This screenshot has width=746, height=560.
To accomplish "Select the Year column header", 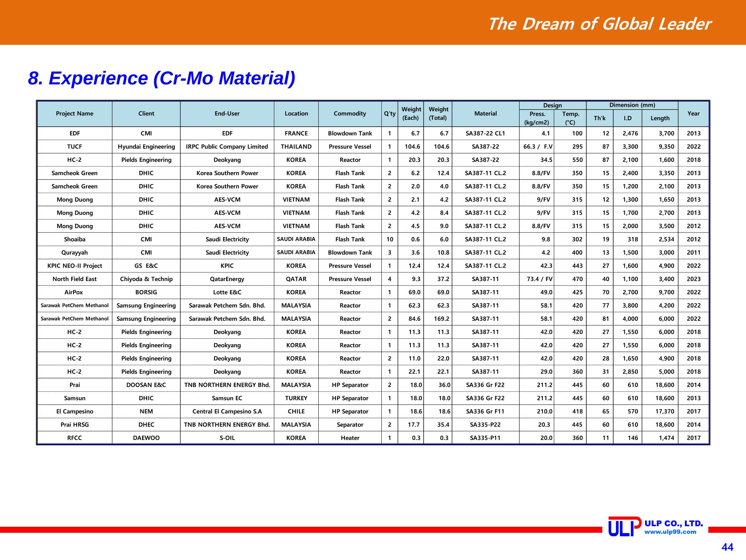I will click(x=693, y=113).
